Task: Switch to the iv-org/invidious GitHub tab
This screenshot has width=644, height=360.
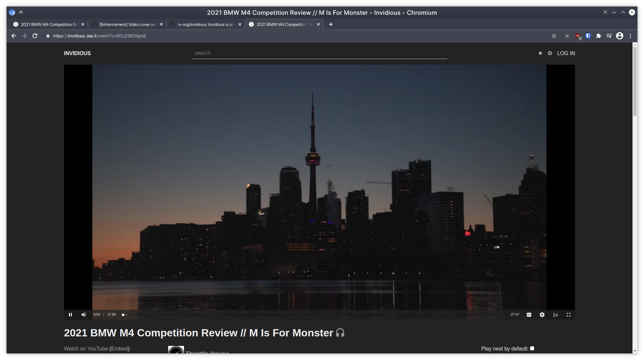Action: coord(205,24)
